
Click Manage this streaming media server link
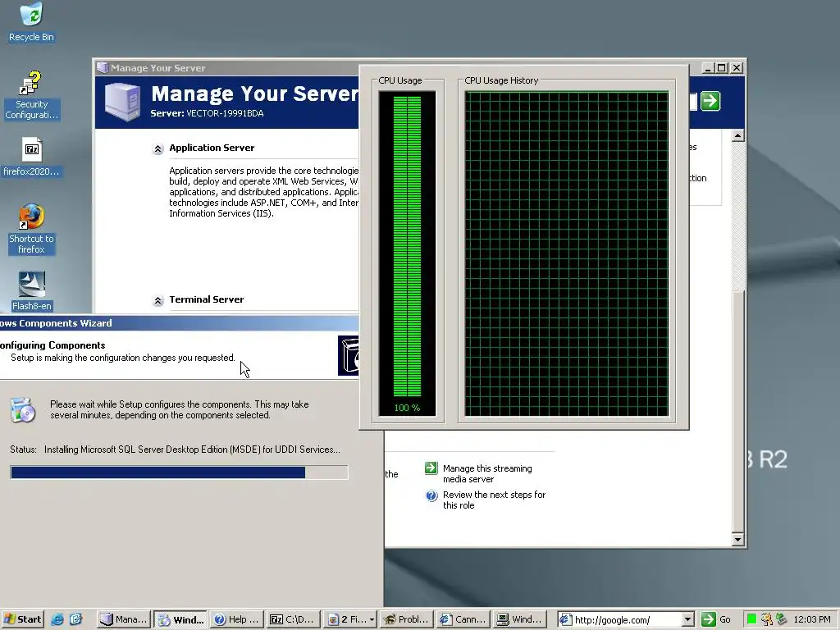[x=487, y=473]
